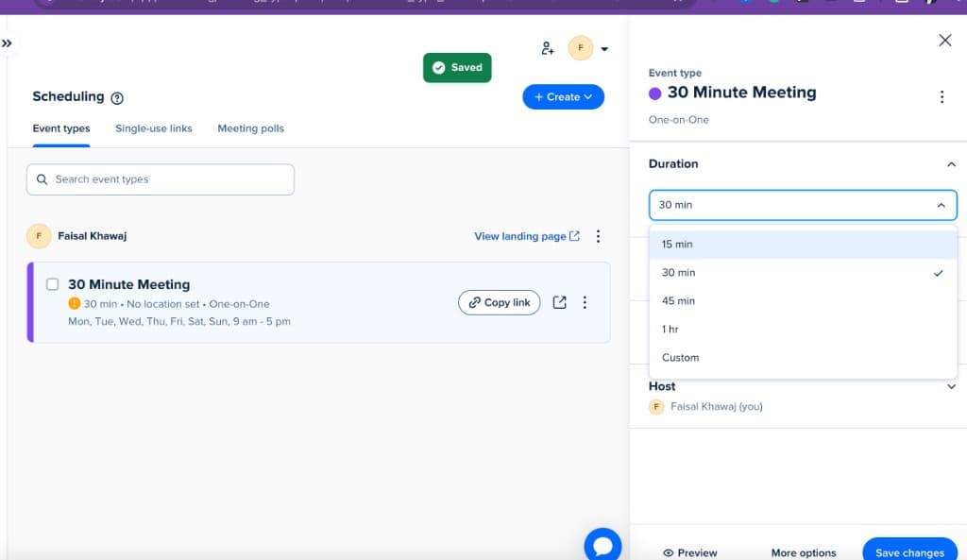Close the event type side panel
Screen dimensions: 967x560
coord(944,41)
